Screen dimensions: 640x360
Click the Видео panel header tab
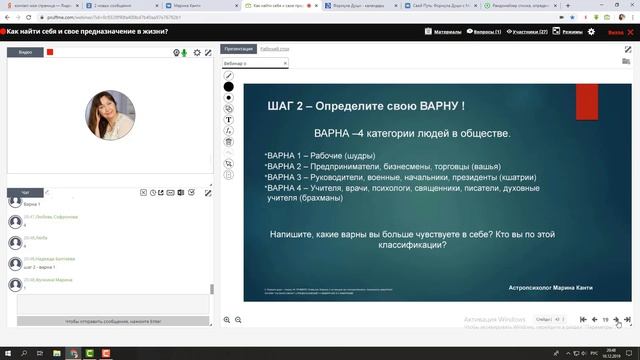25,52
